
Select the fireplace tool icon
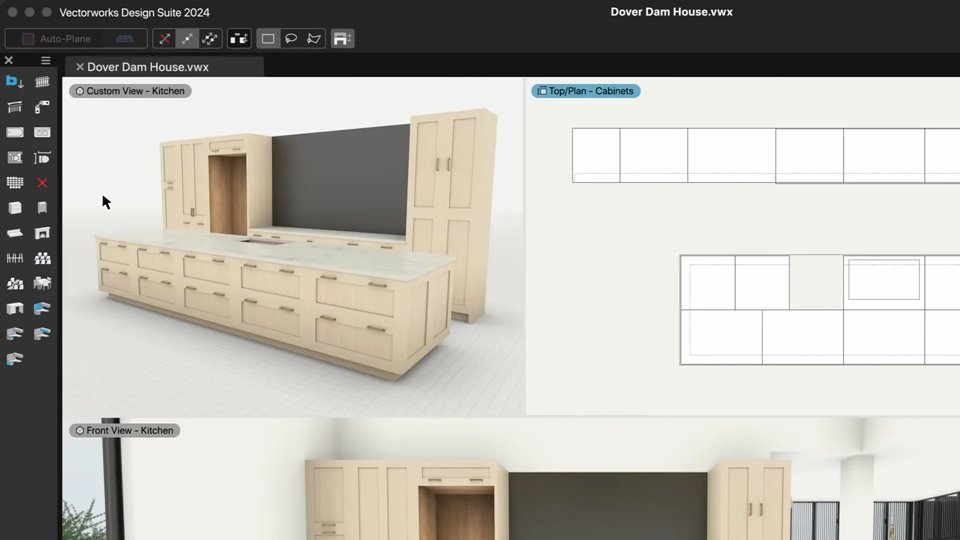click(42, 233)
